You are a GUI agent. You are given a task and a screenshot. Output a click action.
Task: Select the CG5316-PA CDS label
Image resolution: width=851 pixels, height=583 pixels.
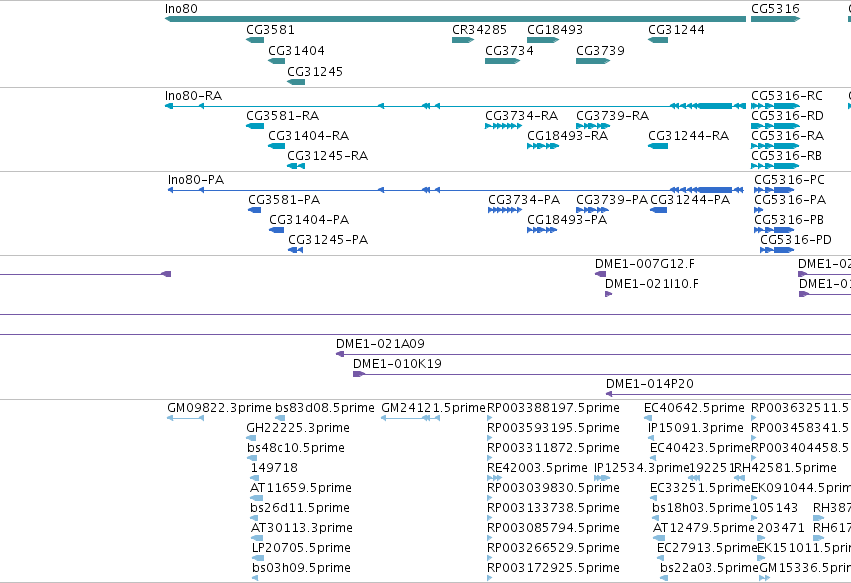tap(790, 200)
